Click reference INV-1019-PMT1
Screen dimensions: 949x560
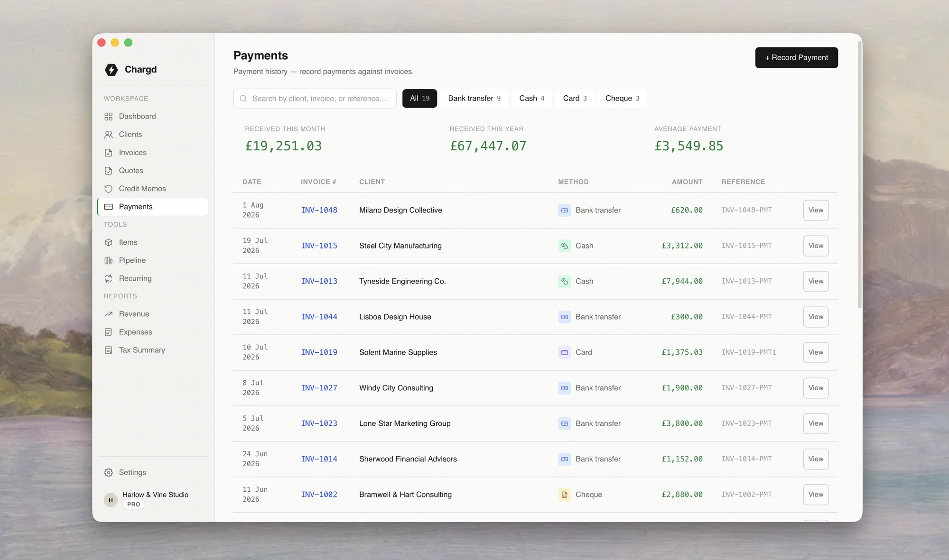pyautogui.click(x=749, y=352)
